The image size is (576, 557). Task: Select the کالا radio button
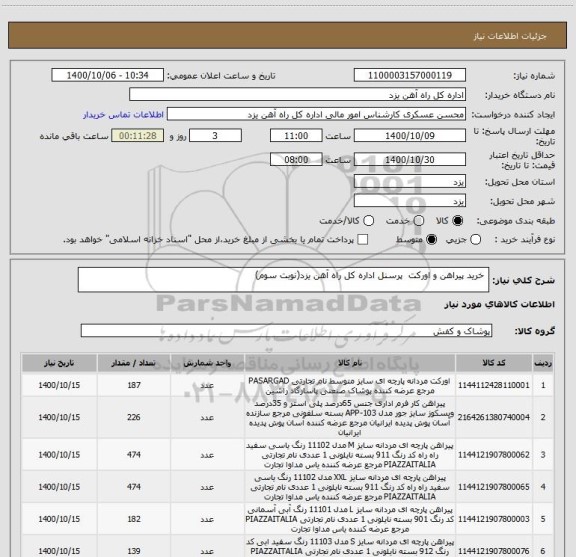[x=458, y=221]
